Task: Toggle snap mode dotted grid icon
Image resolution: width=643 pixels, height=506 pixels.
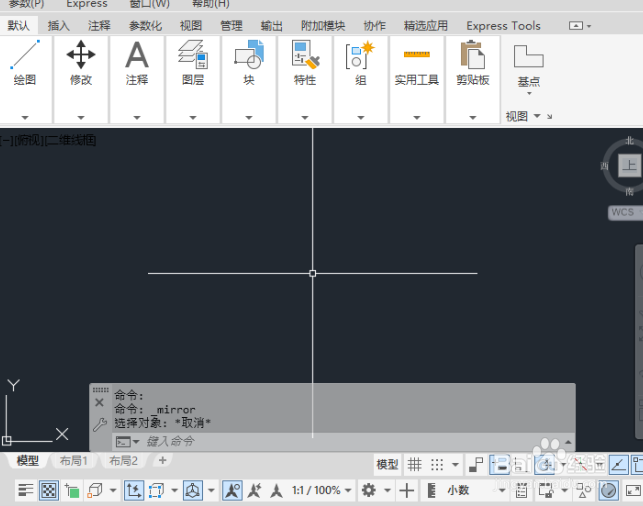Action: [437, 465]
